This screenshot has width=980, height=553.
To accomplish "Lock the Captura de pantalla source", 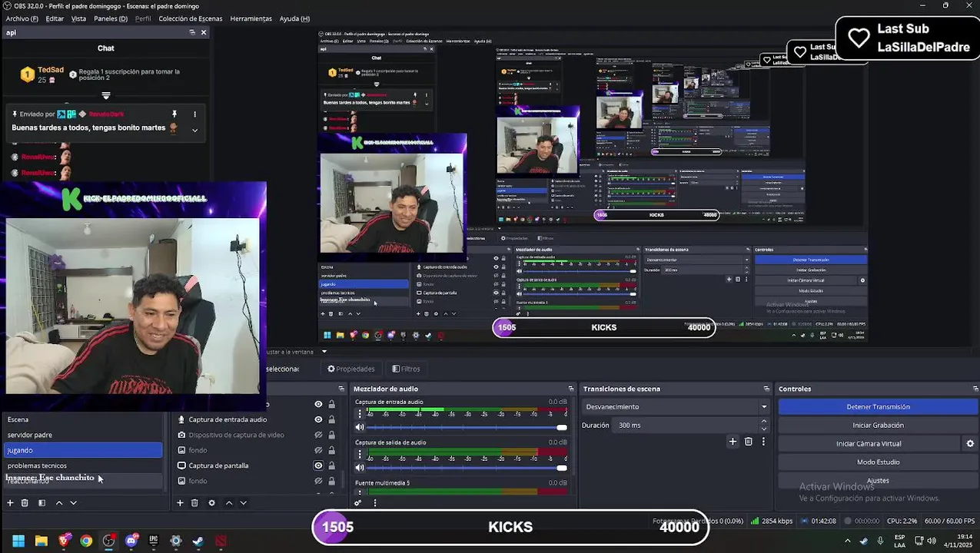I will (331, 465).
